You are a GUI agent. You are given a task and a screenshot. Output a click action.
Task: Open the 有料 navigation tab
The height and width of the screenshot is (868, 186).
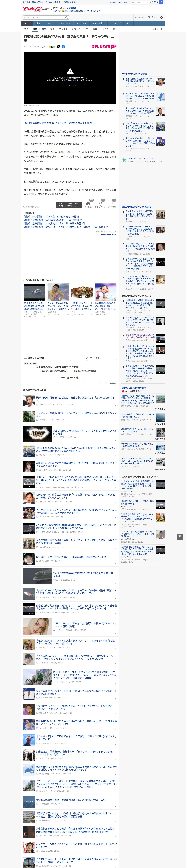pos(128,24)
